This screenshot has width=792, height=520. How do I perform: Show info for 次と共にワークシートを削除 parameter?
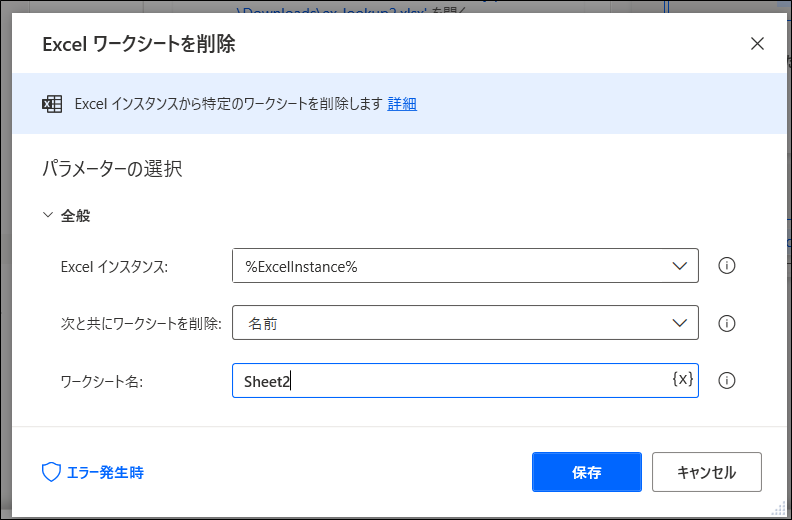pyautogui.click(x=726, y=323)
